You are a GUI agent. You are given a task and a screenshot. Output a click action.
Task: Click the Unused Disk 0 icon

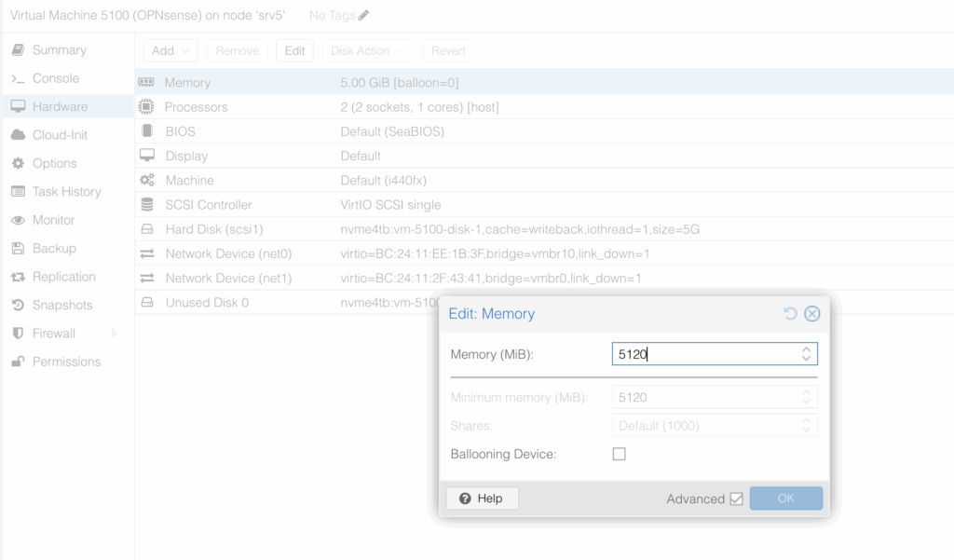(x=146, y=303)
